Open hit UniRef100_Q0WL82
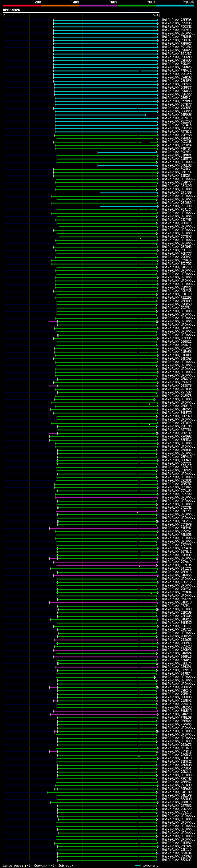Image resolution: width=197 pixels, height=868 pixels. point(177,166)
